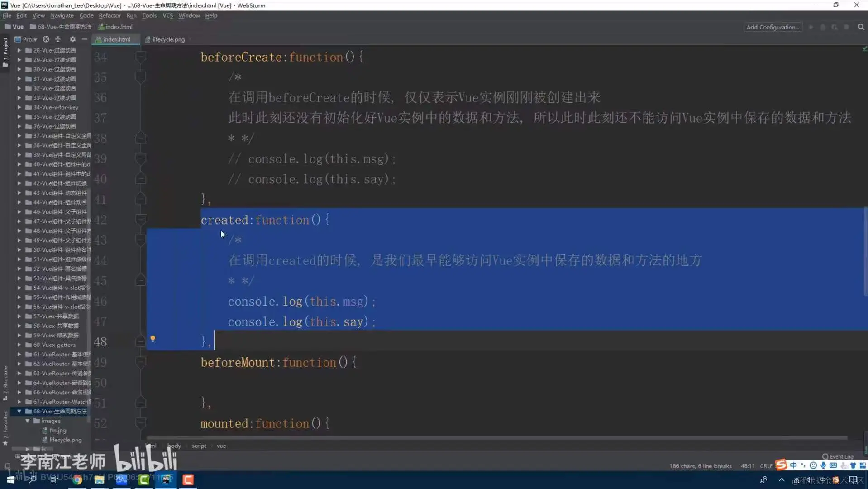Open the CRLF line separator selector
This screenshot has height=489, width=868.
point(766,466)
